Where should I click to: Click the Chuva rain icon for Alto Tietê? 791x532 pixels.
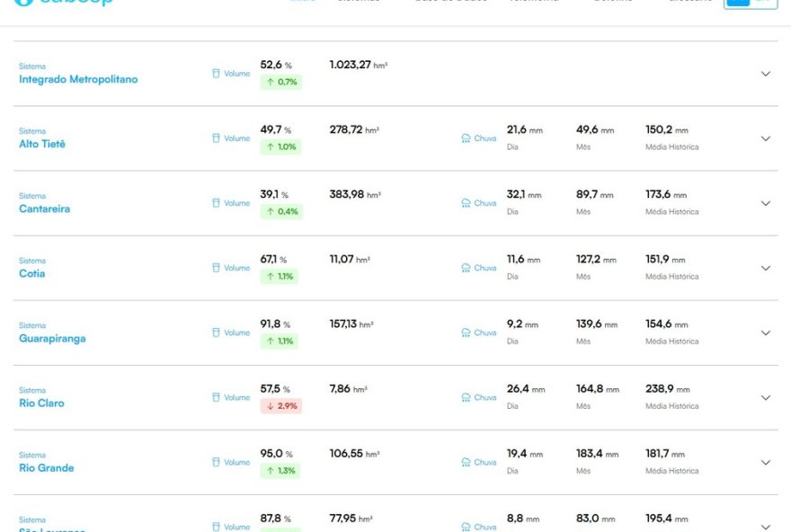466,138
